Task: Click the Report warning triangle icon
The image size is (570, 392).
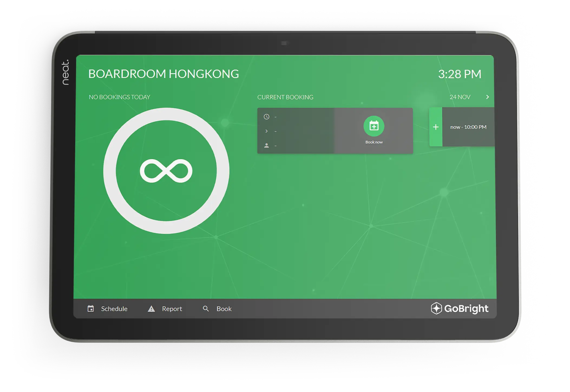Action: tap(152, 308)
